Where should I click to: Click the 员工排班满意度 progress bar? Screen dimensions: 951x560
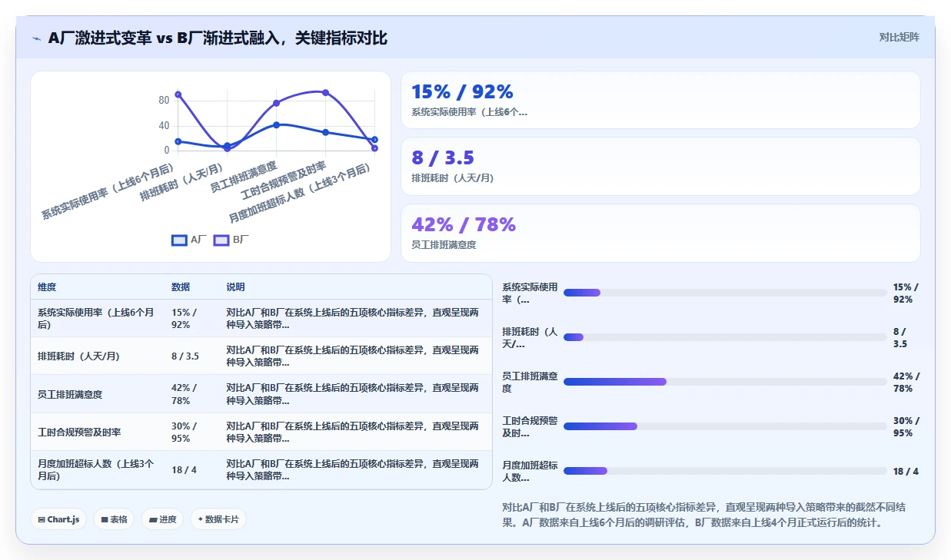[x=725, y=382]
